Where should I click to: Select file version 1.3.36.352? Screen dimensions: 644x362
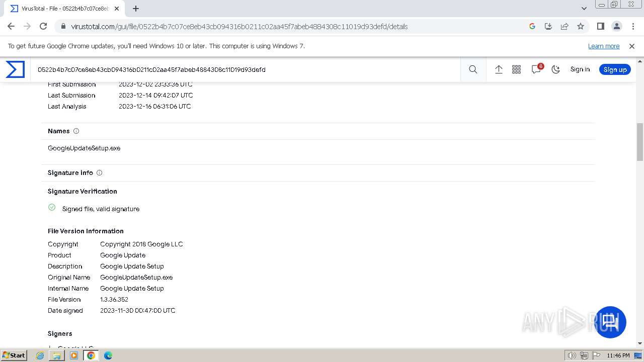pyautogui.click(x=114, y=299)
